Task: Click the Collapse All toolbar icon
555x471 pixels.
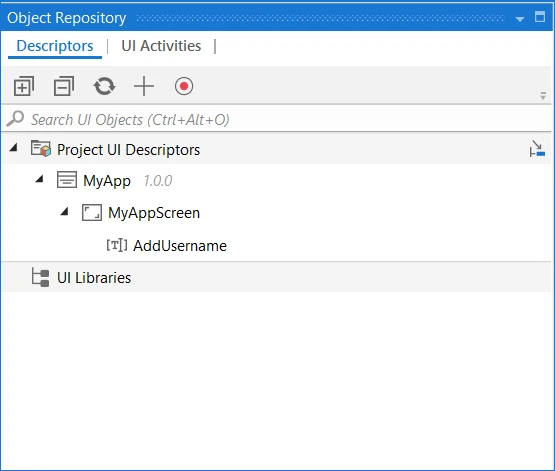Action: coord(64,86)
